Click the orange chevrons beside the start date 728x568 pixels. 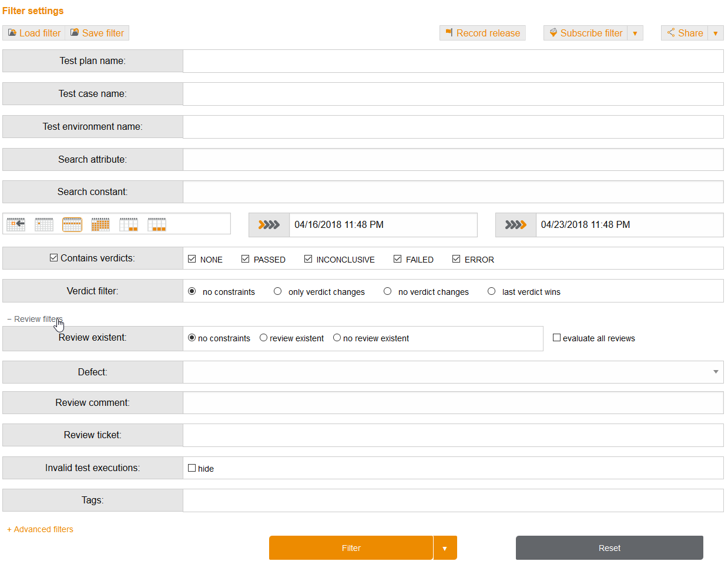(269, 224)
